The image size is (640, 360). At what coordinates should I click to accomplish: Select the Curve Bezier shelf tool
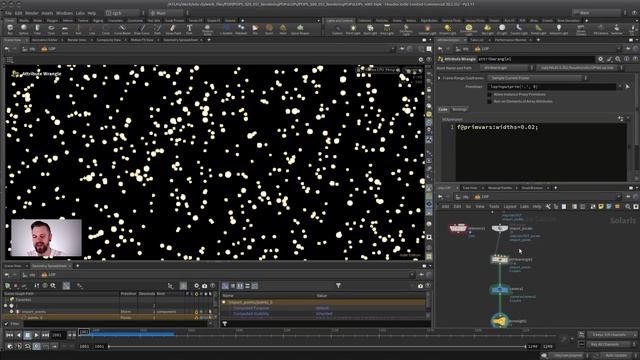click(122, 29)
